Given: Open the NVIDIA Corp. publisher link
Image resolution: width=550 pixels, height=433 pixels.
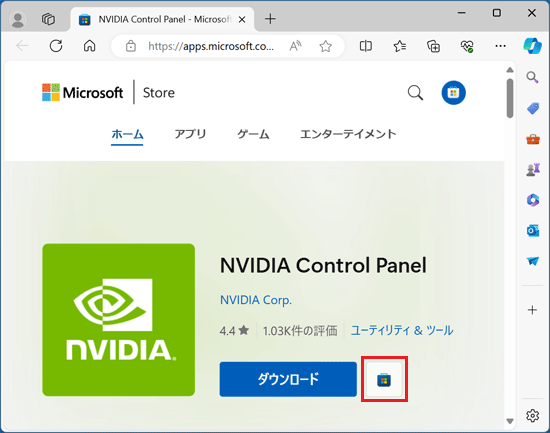Looking at the screenshot, I should coord(256,300).
